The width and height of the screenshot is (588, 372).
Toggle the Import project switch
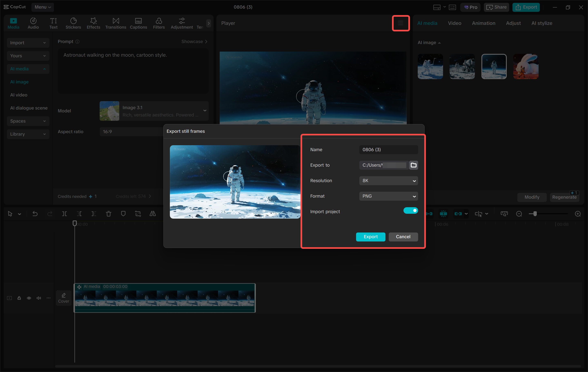[410, 210]
